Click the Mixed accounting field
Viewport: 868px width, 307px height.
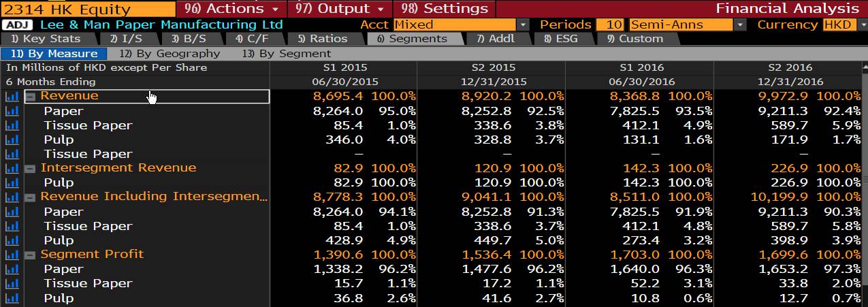pos(455,25)
